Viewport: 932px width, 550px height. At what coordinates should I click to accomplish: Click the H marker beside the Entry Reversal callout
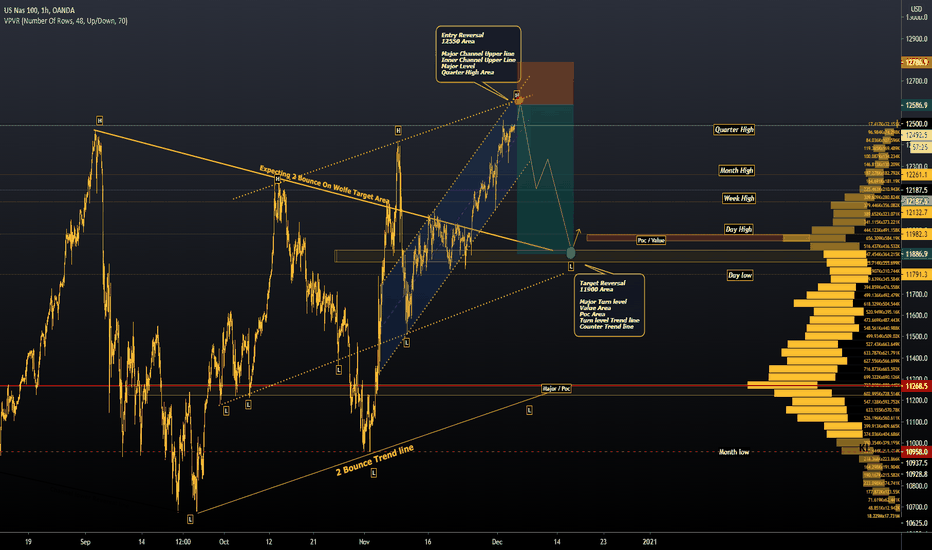pos(517,95)
